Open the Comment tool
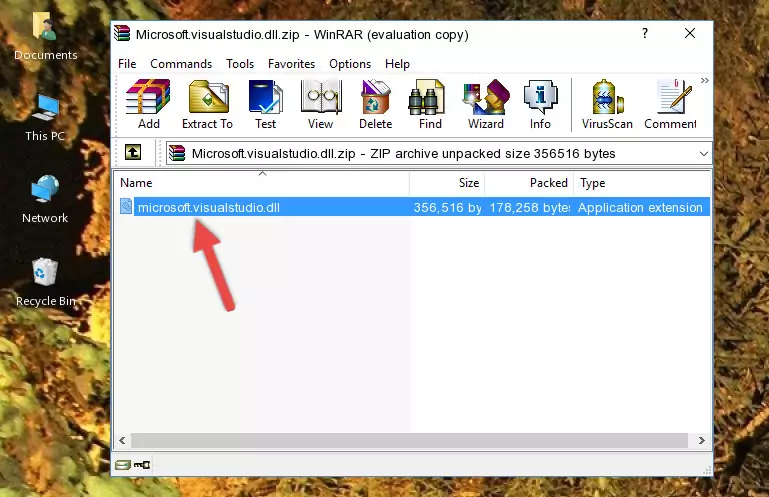 (670, 104)
